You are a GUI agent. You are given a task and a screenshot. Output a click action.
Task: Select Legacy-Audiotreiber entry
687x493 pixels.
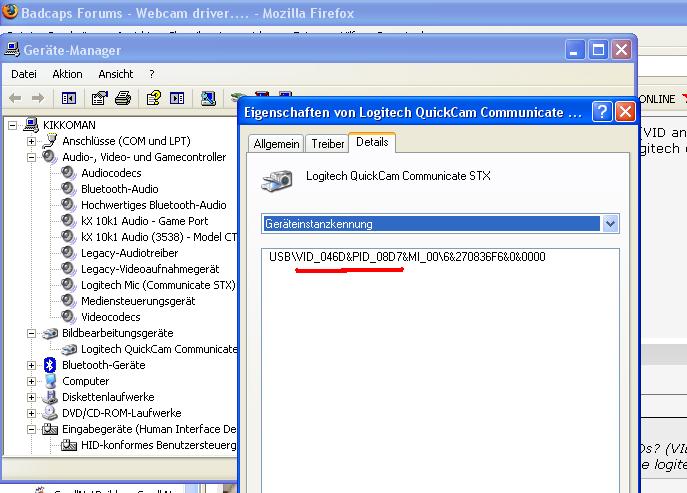click(x=130, y=253)
